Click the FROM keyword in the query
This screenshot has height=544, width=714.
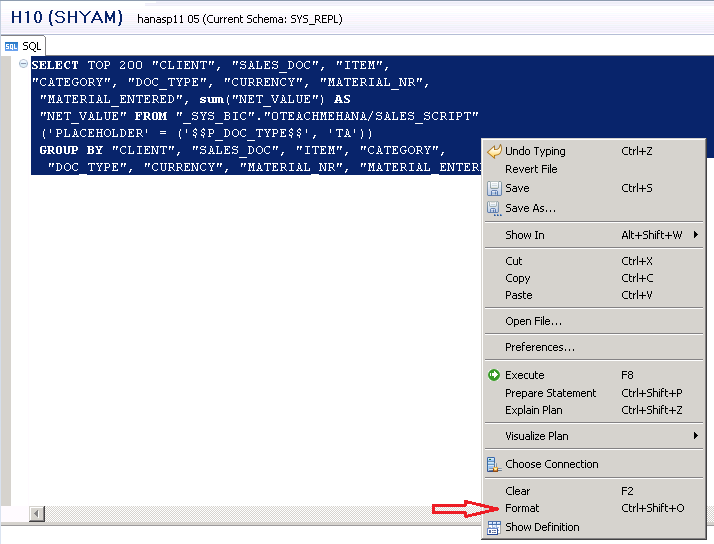(151, 116)
